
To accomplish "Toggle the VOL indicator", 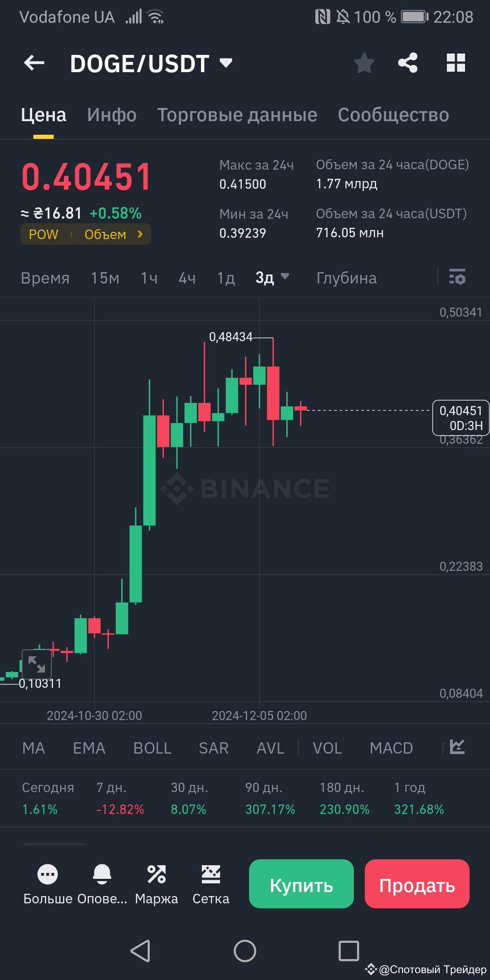I will click(x=327, y=747).
